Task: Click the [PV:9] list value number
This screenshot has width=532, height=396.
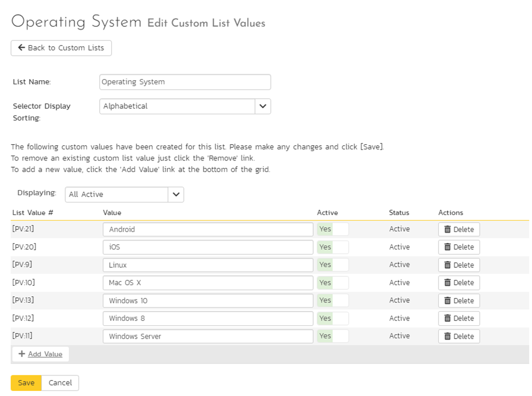Action: (22, 264)
